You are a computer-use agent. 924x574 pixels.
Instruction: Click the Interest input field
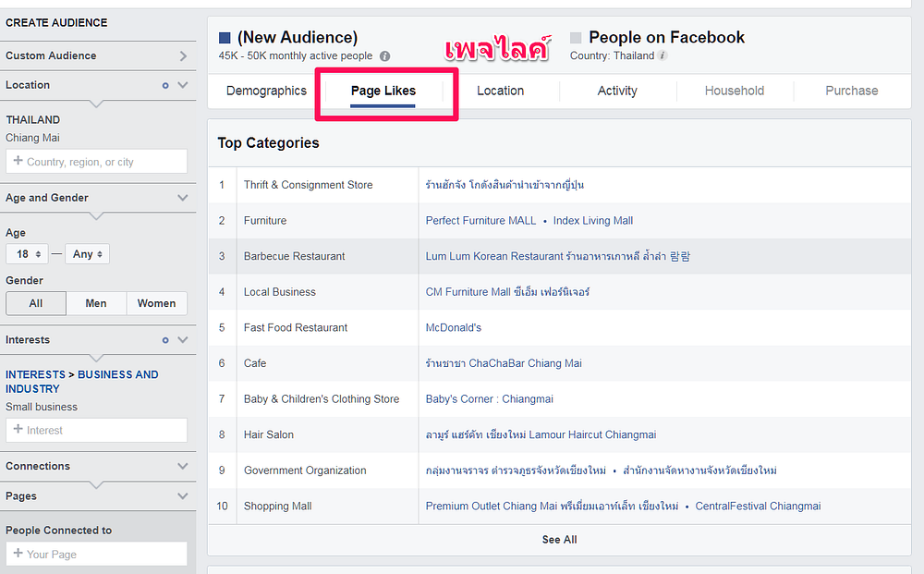[x=97, y=430]
